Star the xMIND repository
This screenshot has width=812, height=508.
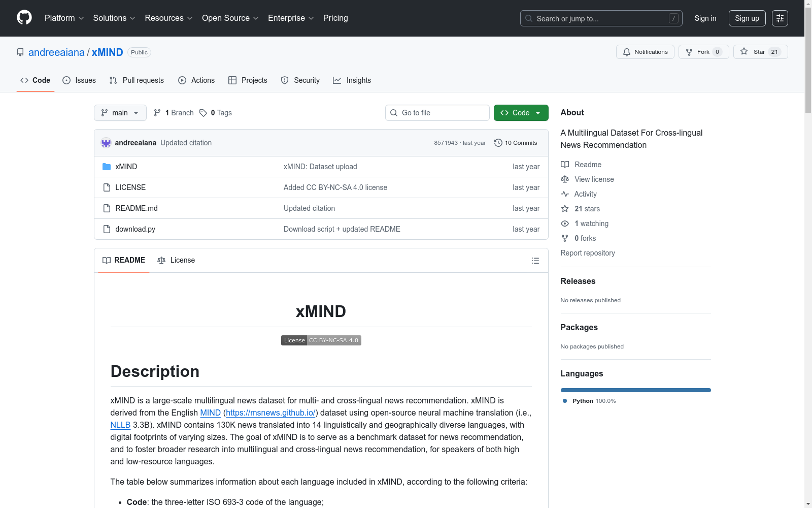coord(760,52)
